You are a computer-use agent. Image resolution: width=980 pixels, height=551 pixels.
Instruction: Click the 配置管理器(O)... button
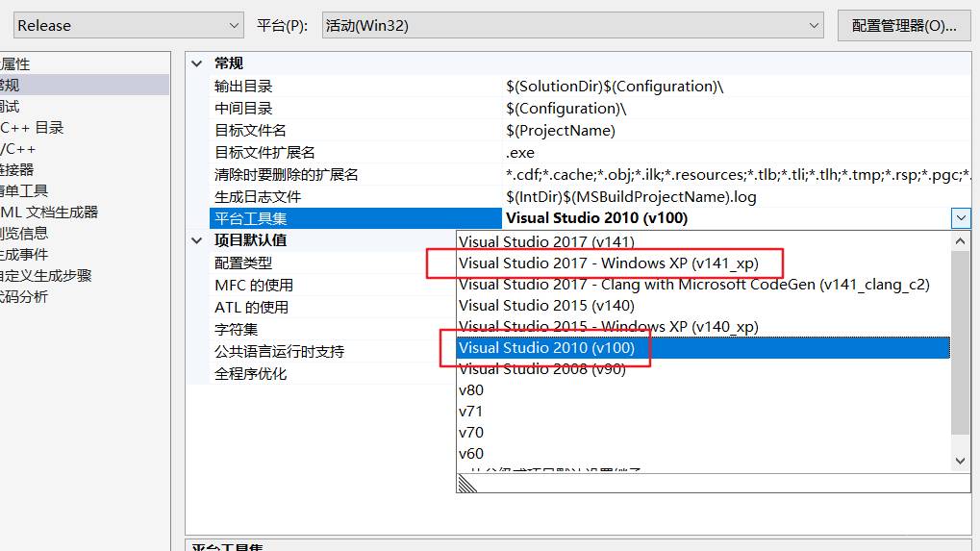[x=904, y=26]
